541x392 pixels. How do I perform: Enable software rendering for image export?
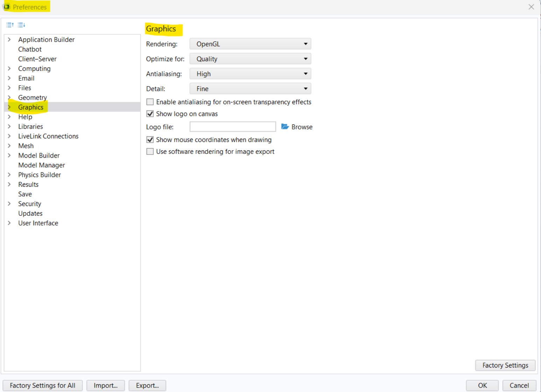click(150, 152)
